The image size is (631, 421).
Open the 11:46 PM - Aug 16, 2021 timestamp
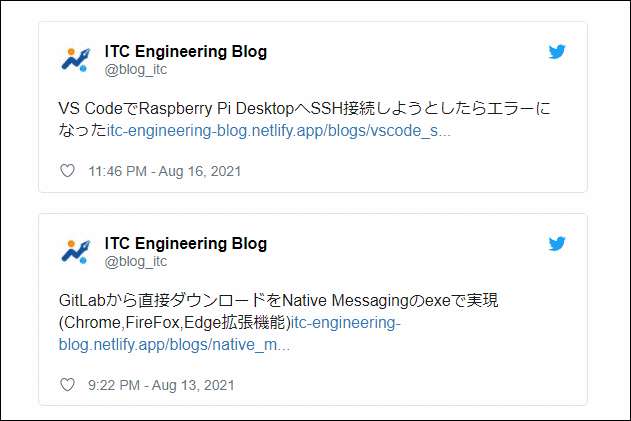(165, 171)
